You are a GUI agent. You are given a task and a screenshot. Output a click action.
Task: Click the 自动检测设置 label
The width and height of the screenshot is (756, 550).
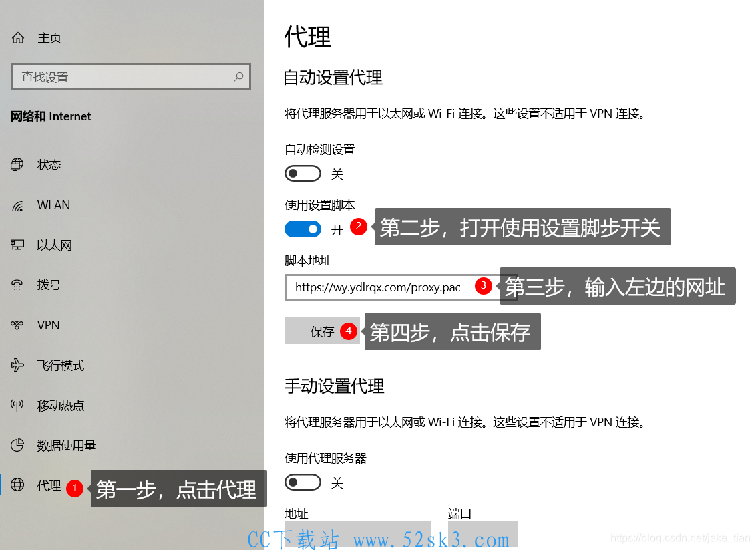pyautogui.click(x=320, y=150)
